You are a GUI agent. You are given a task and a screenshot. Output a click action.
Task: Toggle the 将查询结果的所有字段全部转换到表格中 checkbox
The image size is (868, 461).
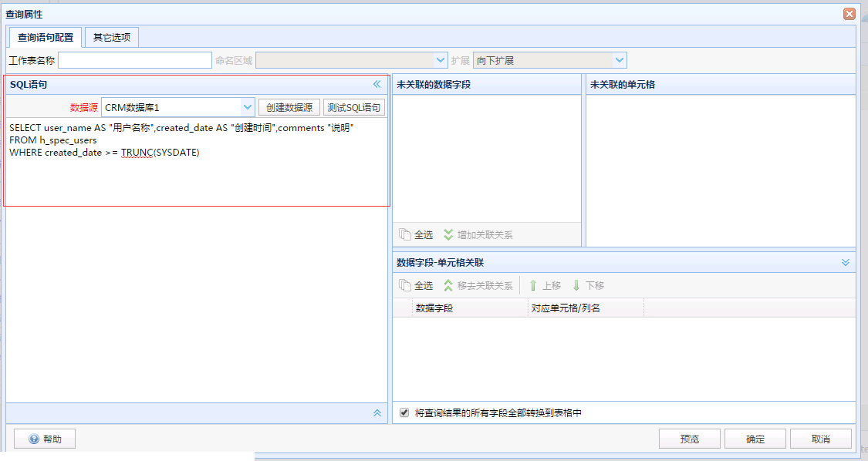pyautogui.click(x=404, y=412)
